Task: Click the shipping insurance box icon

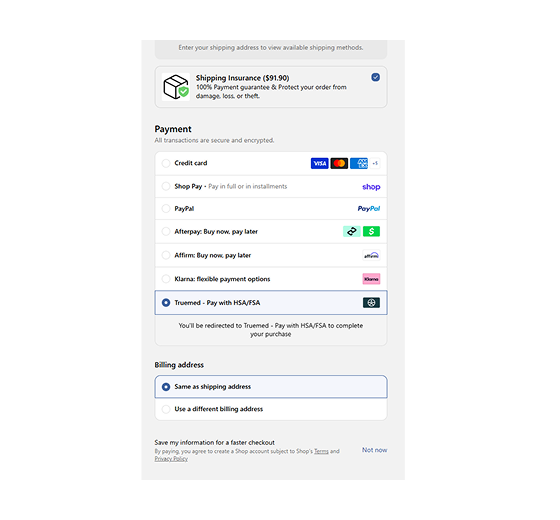Action: (x=176, y=87)
